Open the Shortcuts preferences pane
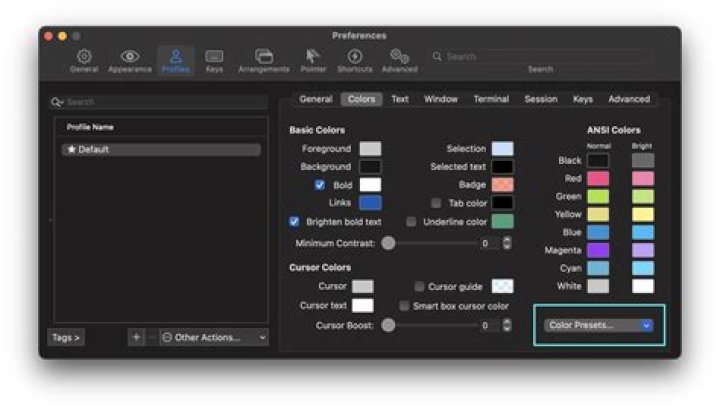 (354, 61)
